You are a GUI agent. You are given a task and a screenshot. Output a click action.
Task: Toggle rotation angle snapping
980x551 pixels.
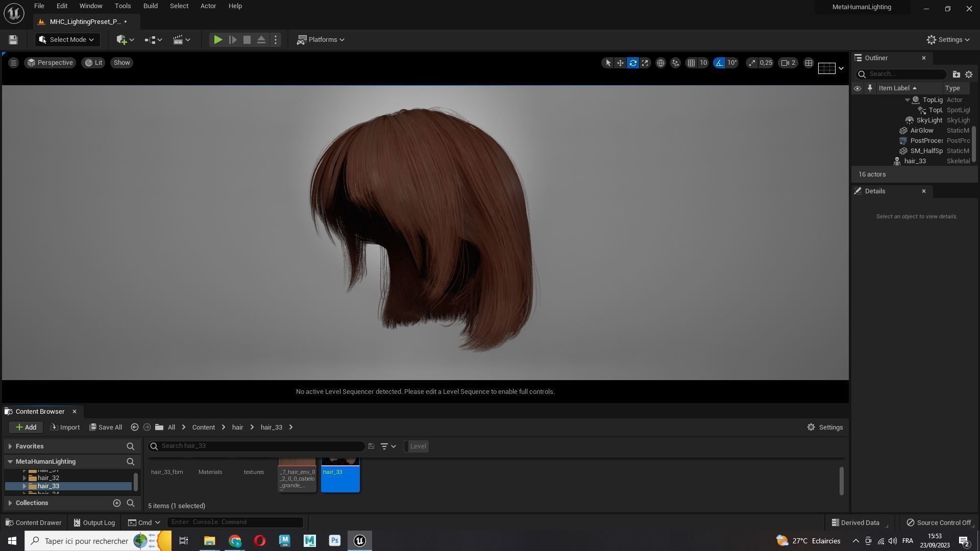(x=719, y=63)
